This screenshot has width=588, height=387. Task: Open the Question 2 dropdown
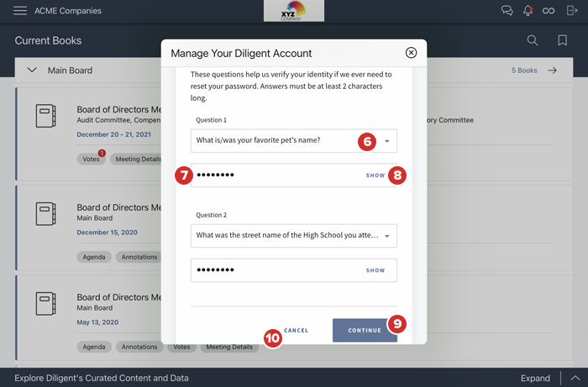pos(386,236)
